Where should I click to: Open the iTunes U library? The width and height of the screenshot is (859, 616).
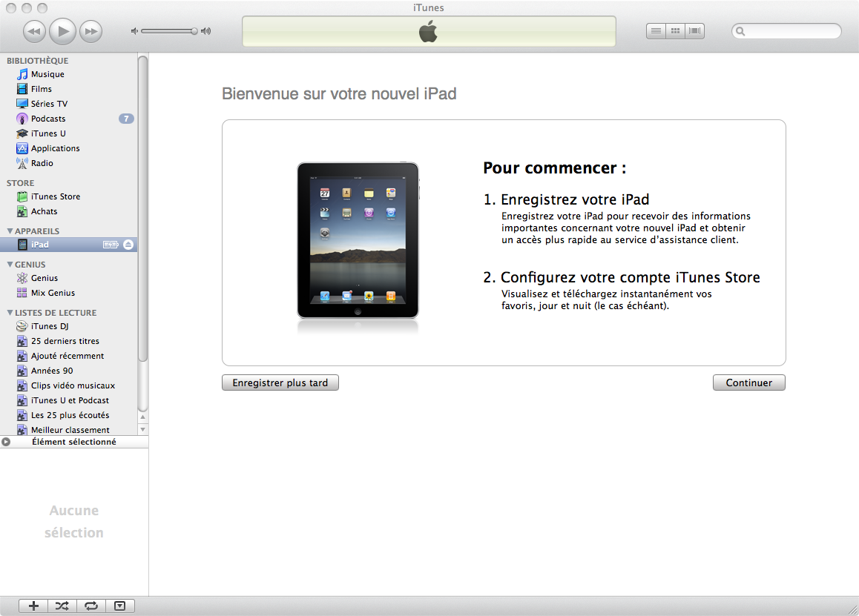pos(68,133)
